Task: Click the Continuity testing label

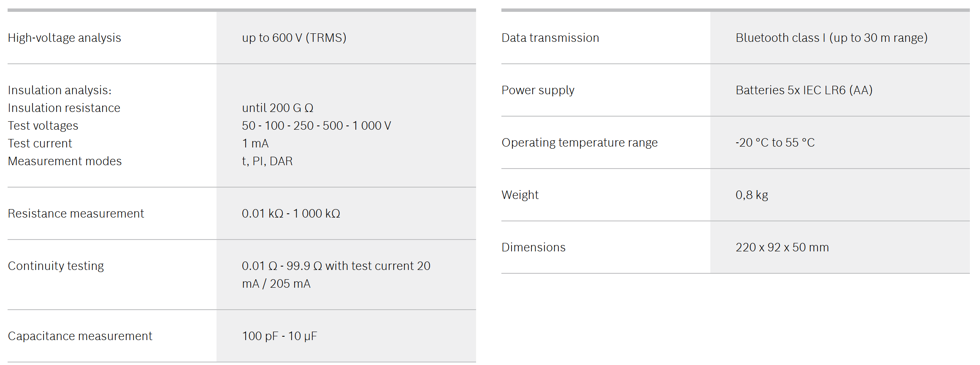Action: 56,266
